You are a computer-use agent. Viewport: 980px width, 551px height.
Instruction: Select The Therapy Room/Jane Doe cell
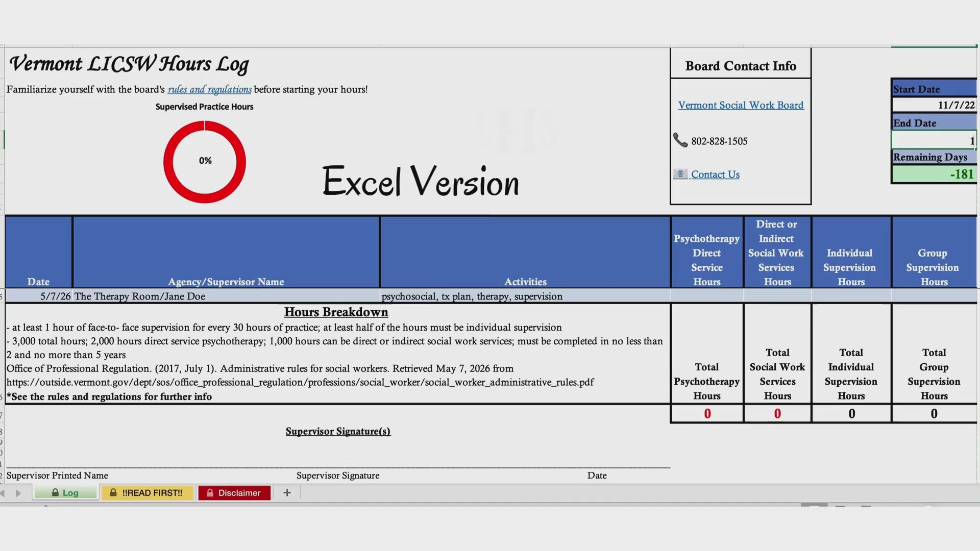point(226,296)
